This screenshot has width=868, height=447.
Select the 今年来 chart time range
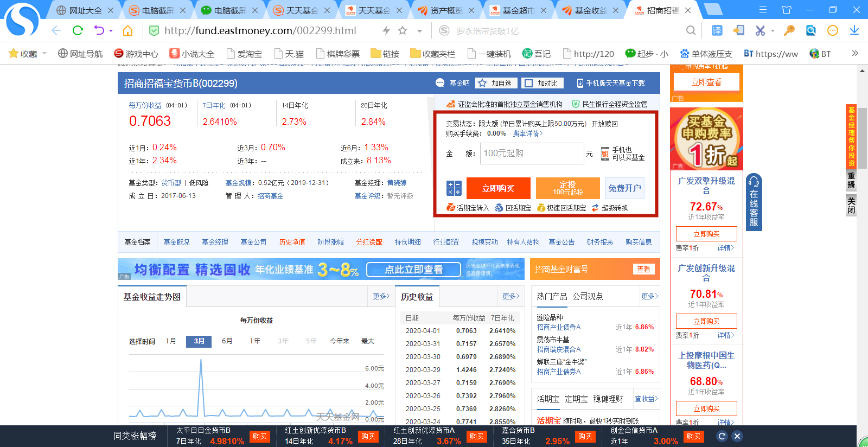[x=340, y=341]
